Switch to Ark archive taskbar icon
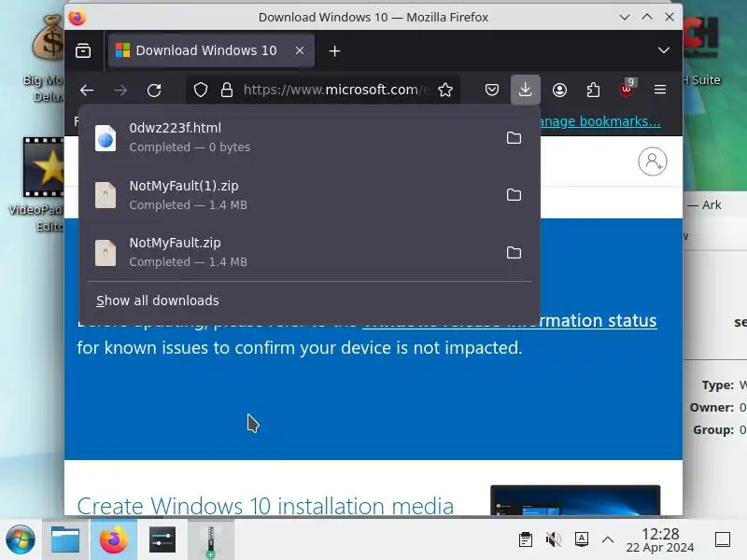 pos(211,540)
